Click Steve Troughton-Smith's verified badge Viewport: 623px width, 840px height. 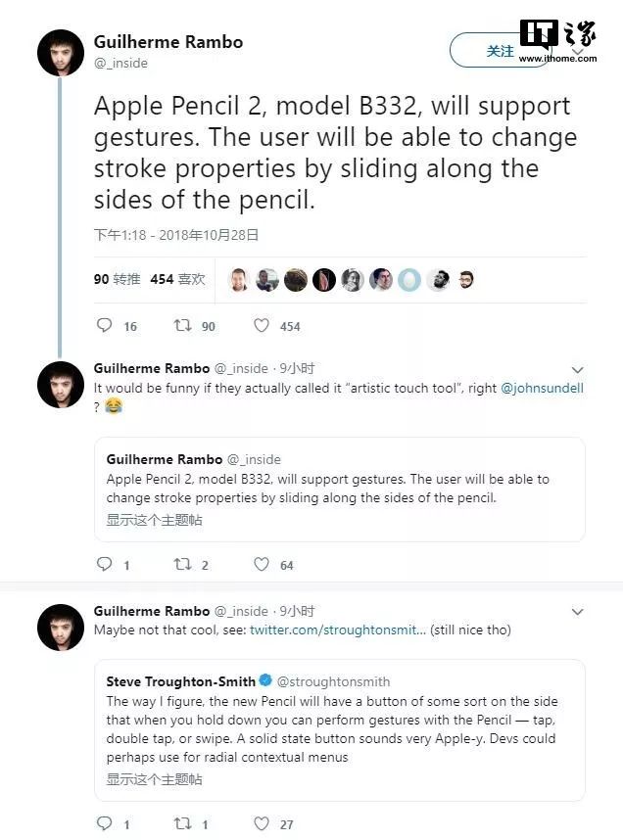[x=264, y=680]
